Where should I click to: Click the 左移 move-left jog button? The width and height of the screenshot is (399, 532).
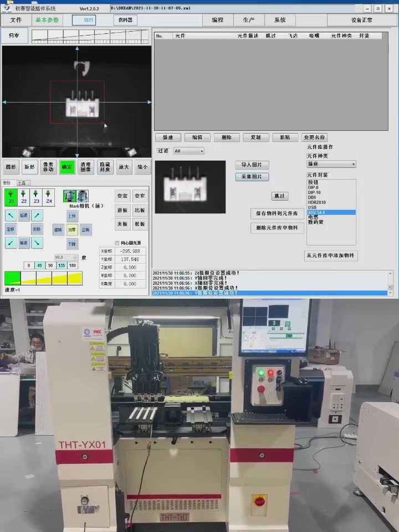tap(11, 229)
